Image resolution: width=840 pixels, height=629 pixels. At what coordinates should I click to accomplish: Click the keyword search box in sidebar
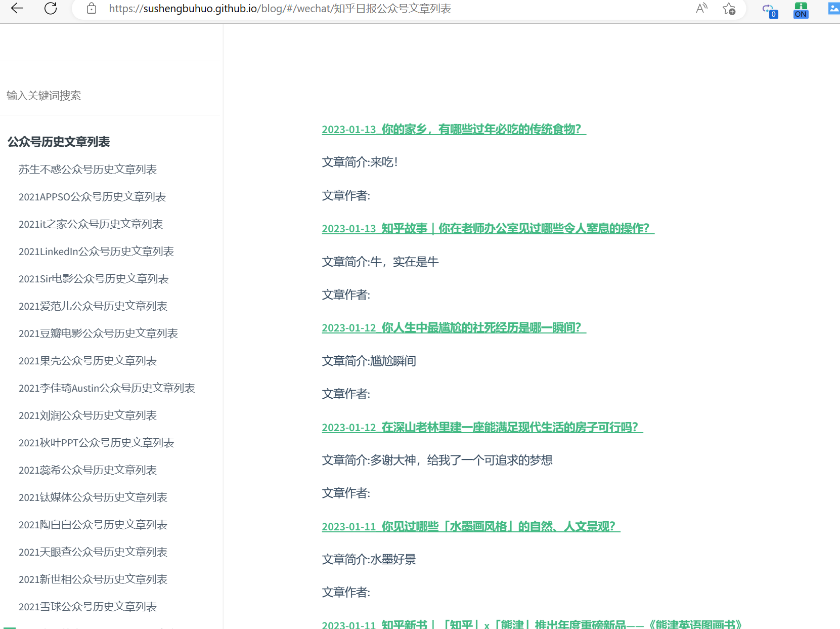pyautogui.click(x=110, y=95)
